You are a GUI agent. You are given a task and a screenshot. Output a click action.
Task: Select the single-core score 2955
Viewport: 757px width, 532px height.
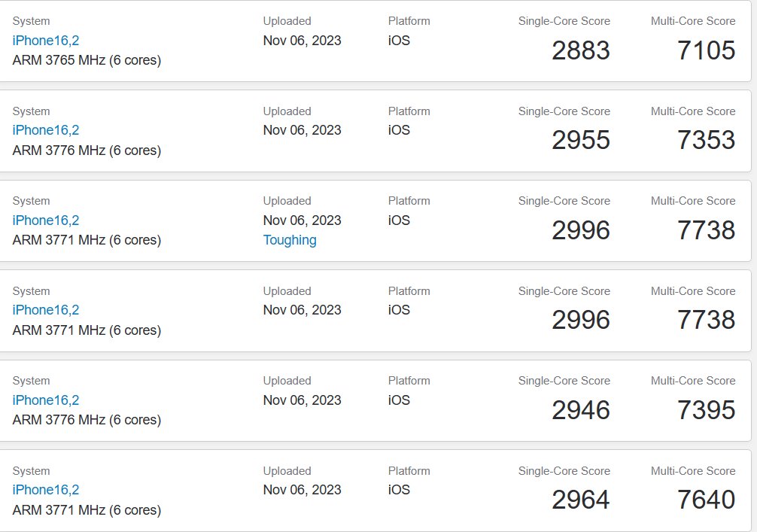coord(580,140)
